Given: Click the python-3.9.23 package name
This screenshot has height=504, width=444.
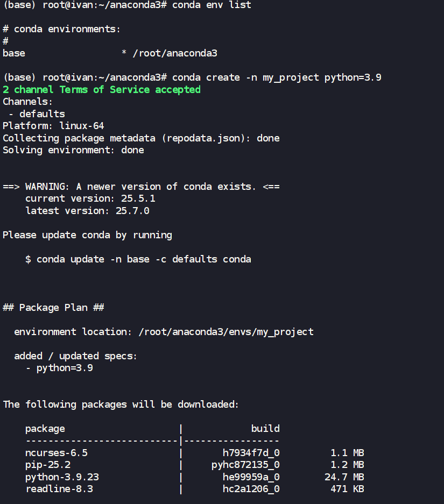Looking at the screenshot, I should (x=62, y=477).
